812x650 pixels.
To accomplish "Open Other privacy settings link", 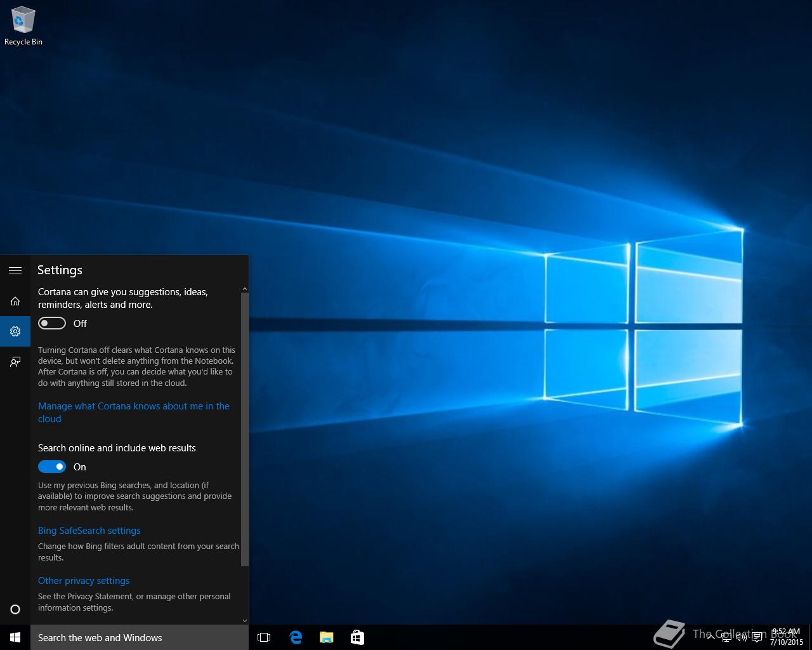I will coord(84,581).
